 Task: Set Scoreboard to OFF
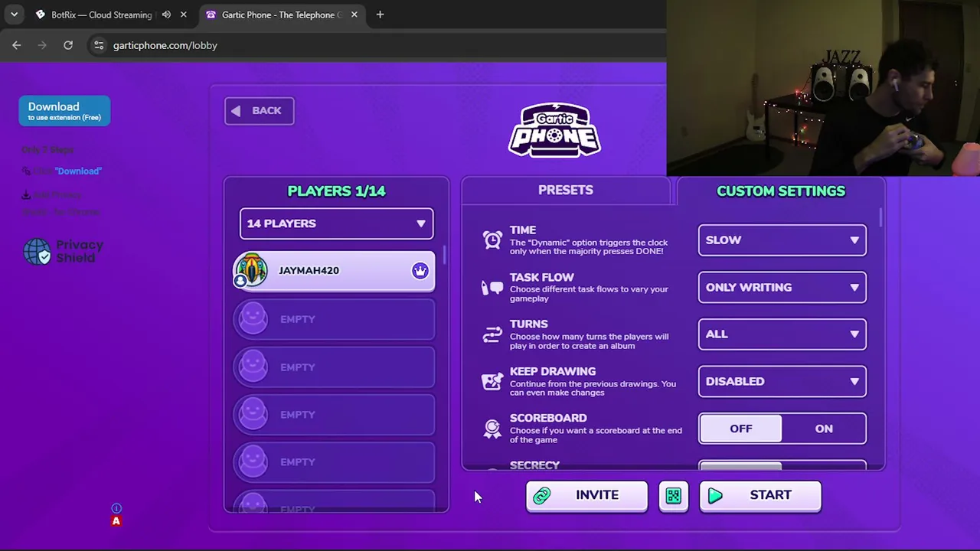coord(740,429)
